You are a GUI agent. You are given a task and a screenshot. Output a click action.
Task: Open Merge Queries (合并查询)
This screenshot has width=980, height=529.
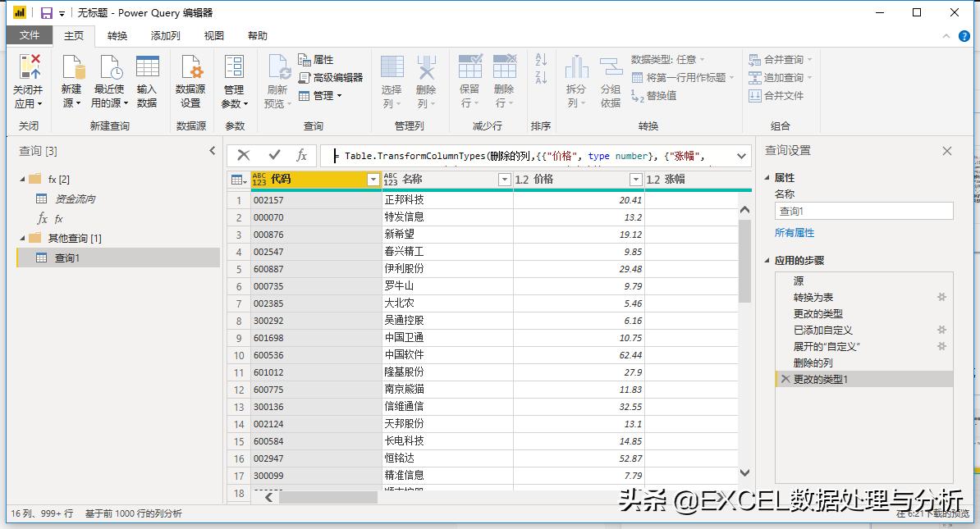pyautogui.click(x=778, y=61)
